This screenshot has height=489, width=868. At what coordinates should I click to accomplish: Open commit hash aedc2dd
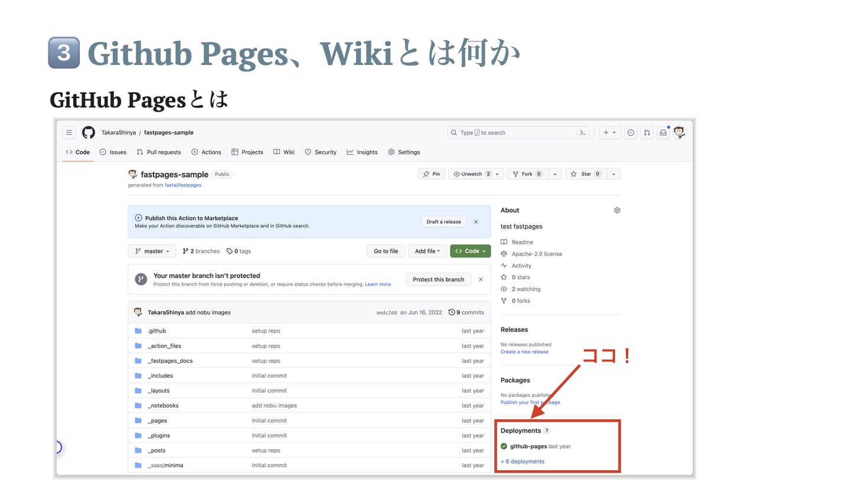[x=387, y=312]
